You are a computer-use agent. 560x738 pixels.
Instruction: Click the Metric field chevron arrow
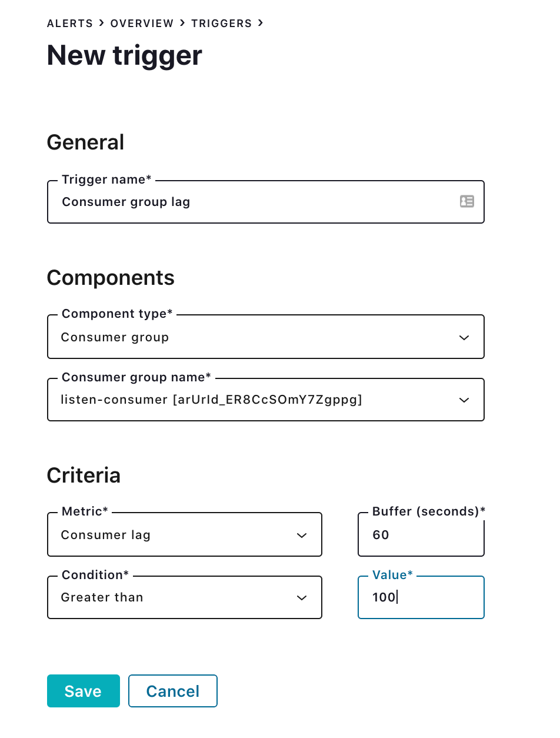302,536
